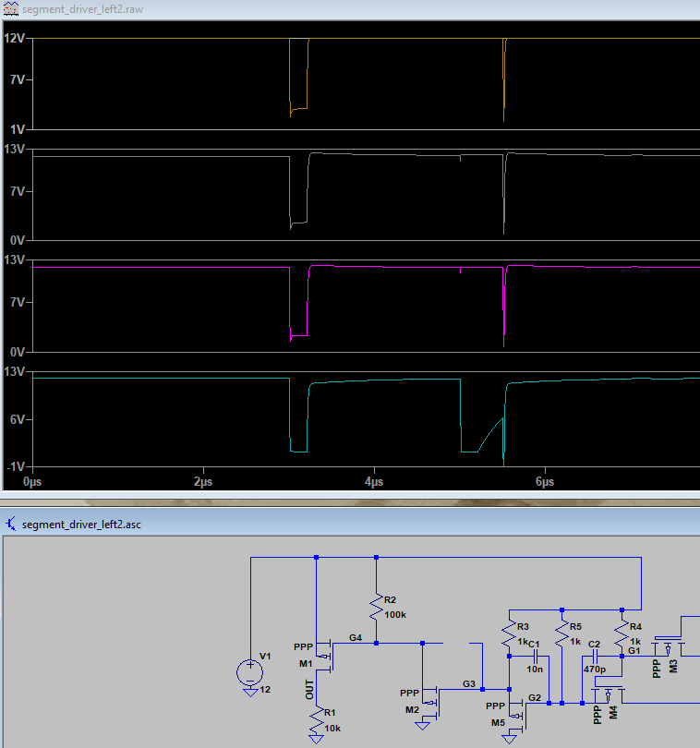Click the ground symbol under M2
Screen dimensions: 700x748
[422, 726]
